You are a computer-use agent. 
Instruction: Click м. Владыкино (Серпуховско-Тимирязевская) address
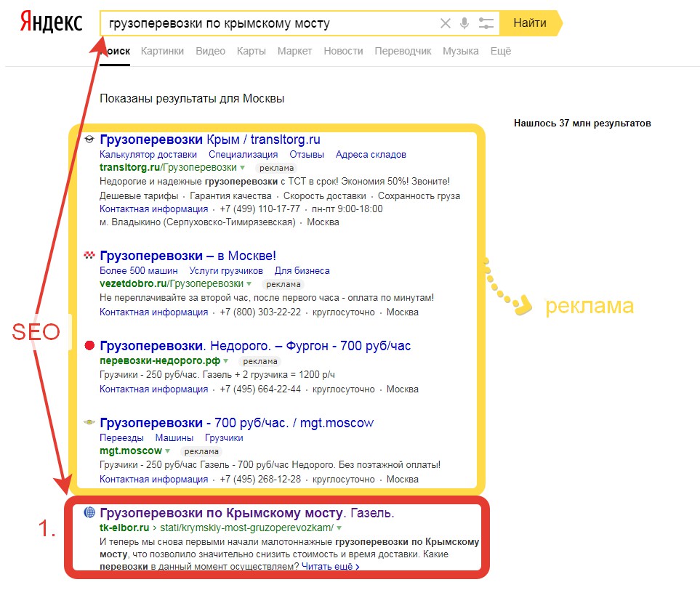point(197,222)
